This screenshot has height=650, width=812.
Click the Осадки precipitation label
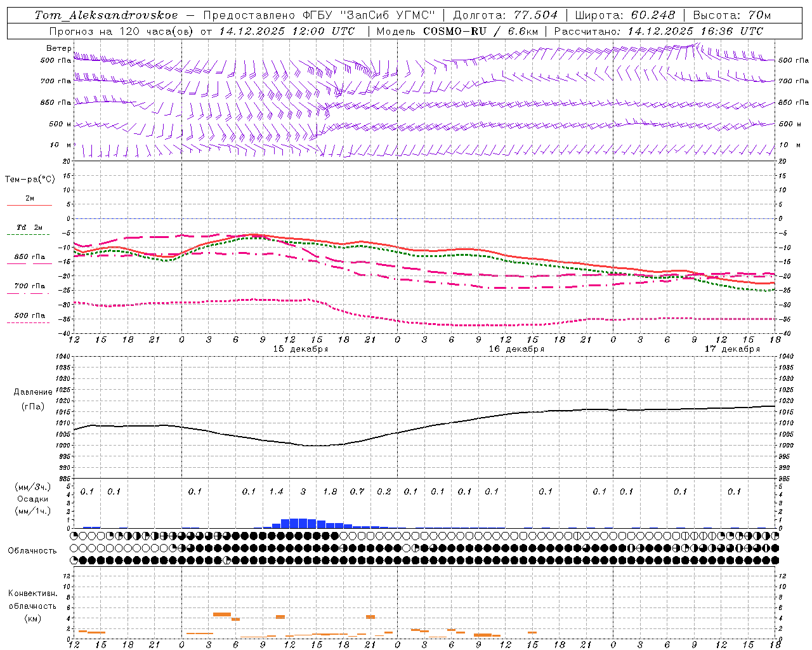point(32,499)
